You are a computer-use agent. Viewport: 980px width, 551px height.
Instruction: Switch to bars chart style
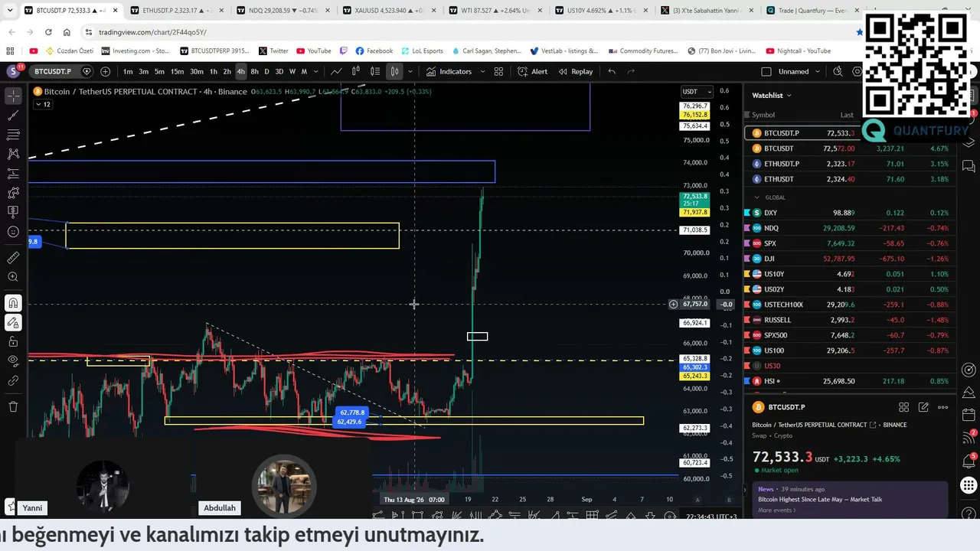[356, 71]
